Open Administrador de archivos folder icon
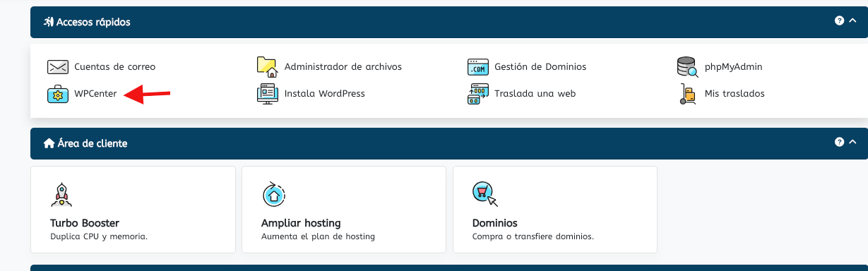 tap(267, 66)
